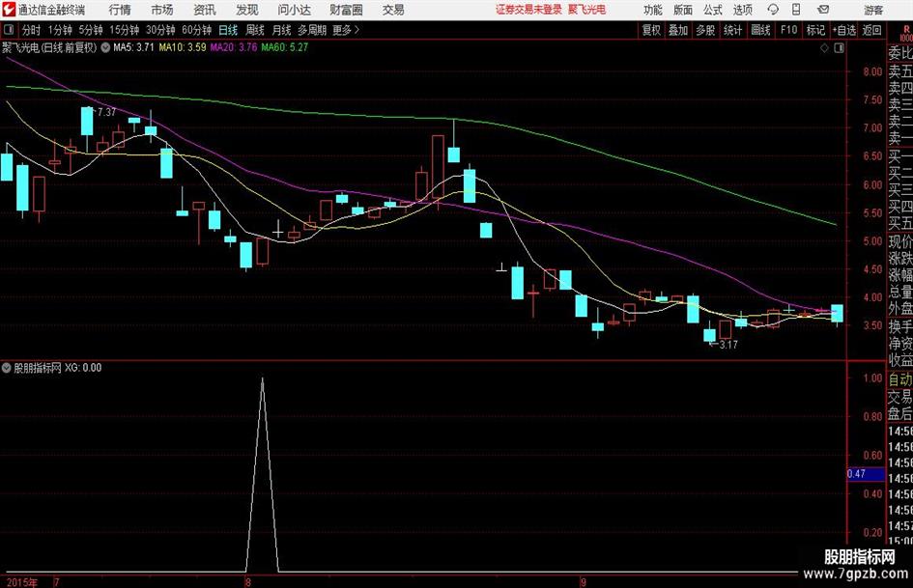This screenshot has height=588, width=913.
Task: Open the mail envelope icon
Action: [823, 10]
